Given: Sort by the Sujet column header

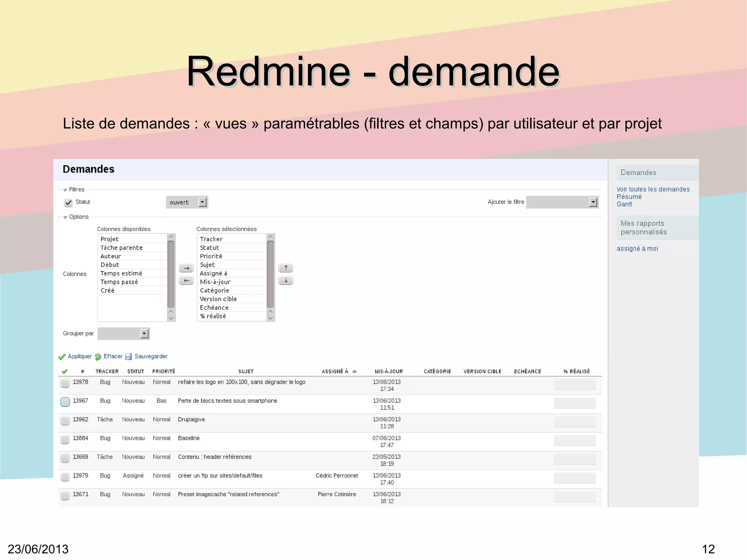Looking at the screenshot, I should (246, 371).
